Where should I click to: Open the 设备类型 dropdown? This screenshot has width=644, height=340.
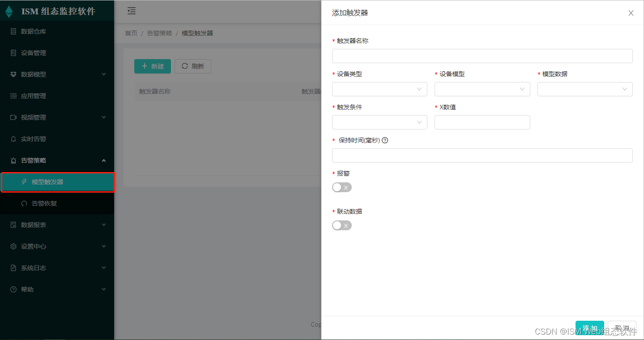[x=379, y=89]
